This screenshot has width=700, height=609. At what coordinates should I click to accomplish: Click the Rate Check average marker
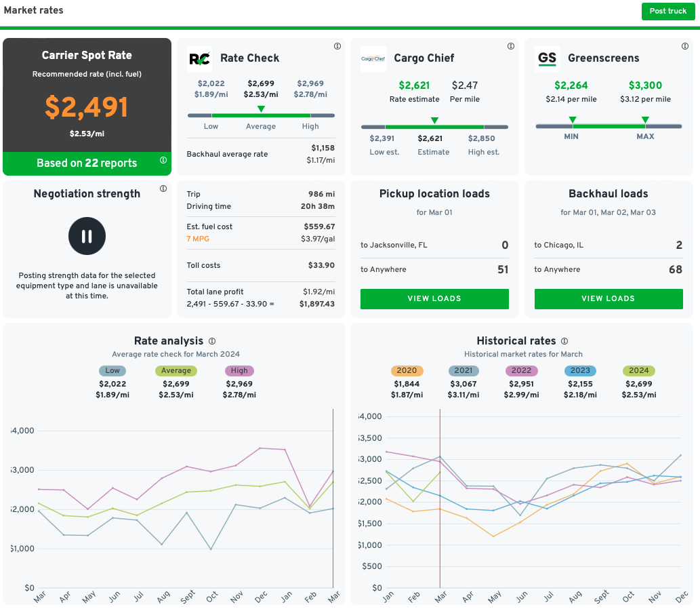(261, 109)
